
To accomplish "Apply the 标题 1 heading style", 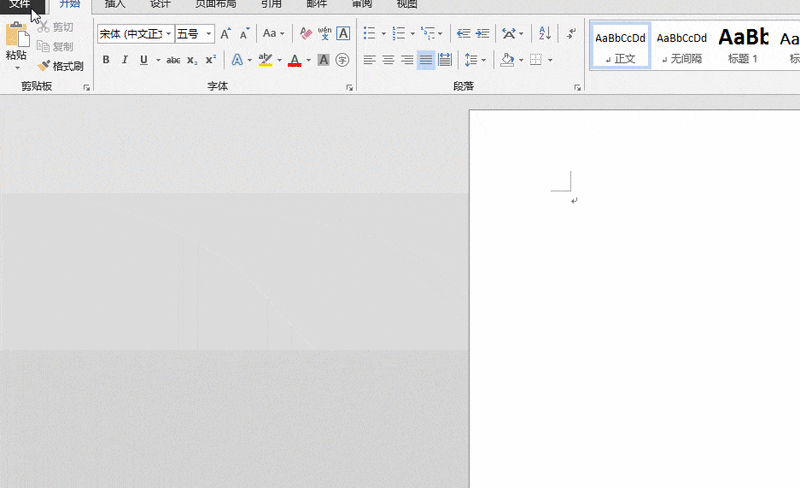I will (743, 46).
